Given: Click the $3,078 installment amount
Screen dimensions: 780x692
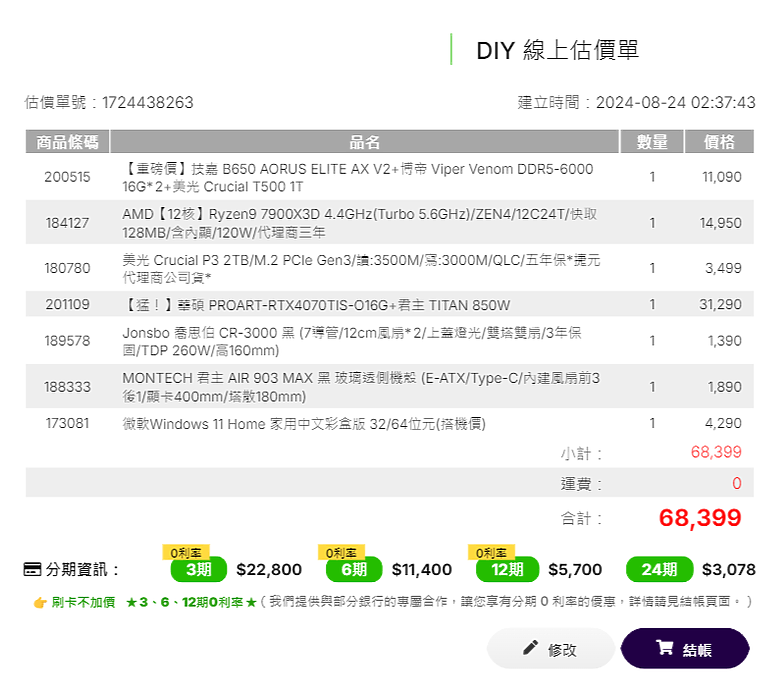Looking at the screenshot, I should [729, 570].
